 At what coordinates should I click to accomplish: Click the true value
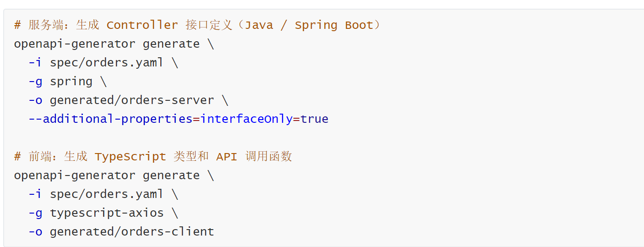[x=314, y=119]
